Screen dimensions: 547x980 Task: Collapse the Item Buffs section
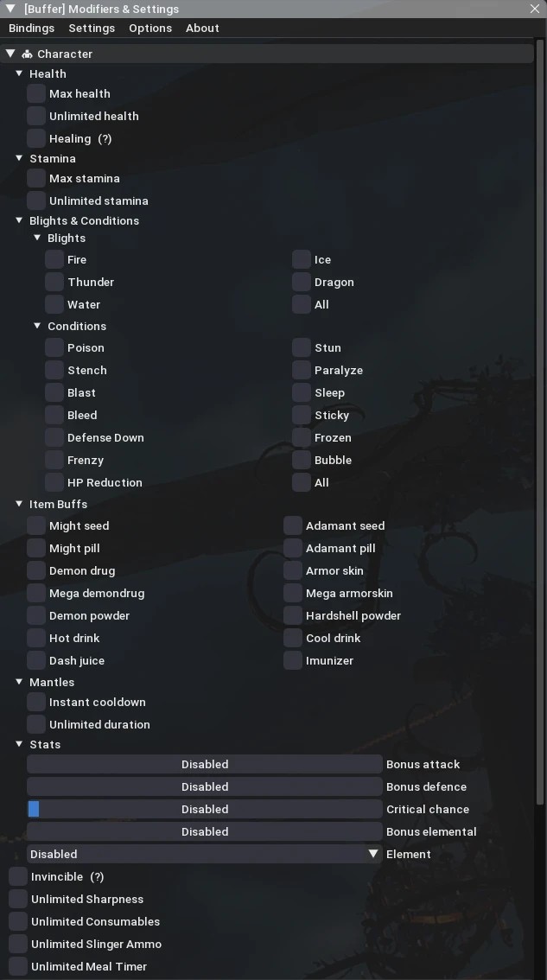point(19,504)
